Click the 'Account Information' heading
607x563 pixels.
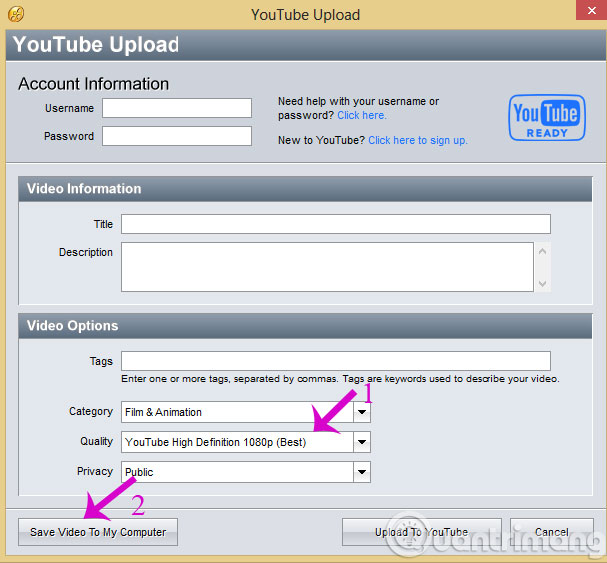point(94,84)
